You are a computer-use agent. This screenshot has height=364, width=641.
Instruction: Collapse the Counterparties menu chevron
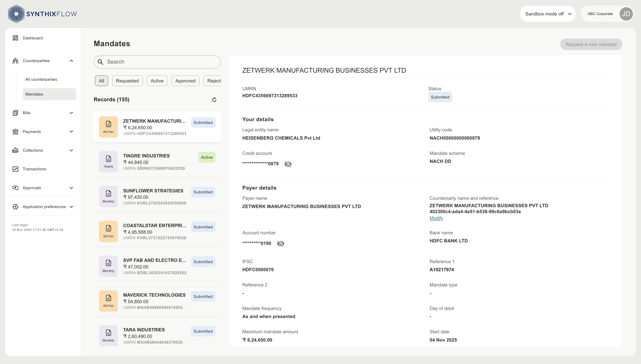point(71,61)
